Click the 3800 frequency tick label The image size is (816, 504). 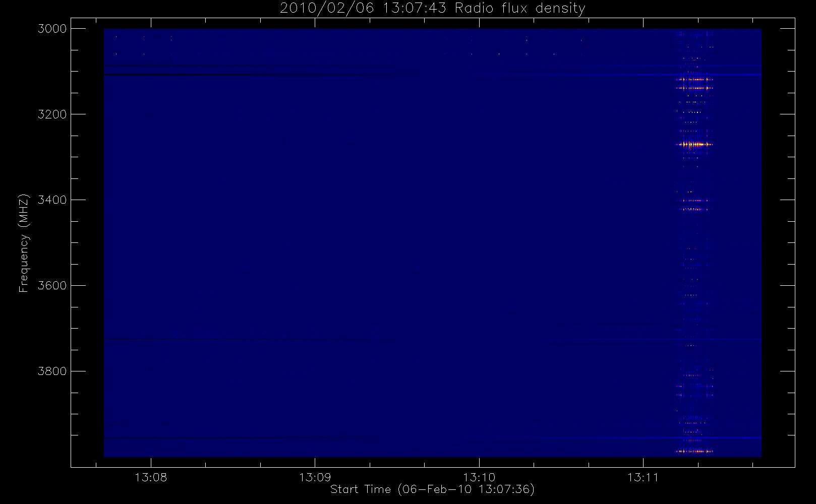(52, 371)
